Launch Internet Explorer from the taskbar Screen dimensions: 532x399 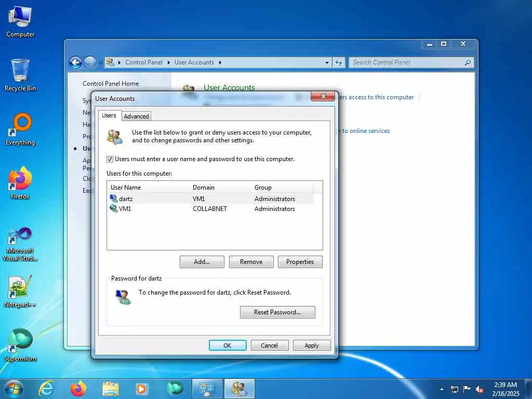click(46, 389)
